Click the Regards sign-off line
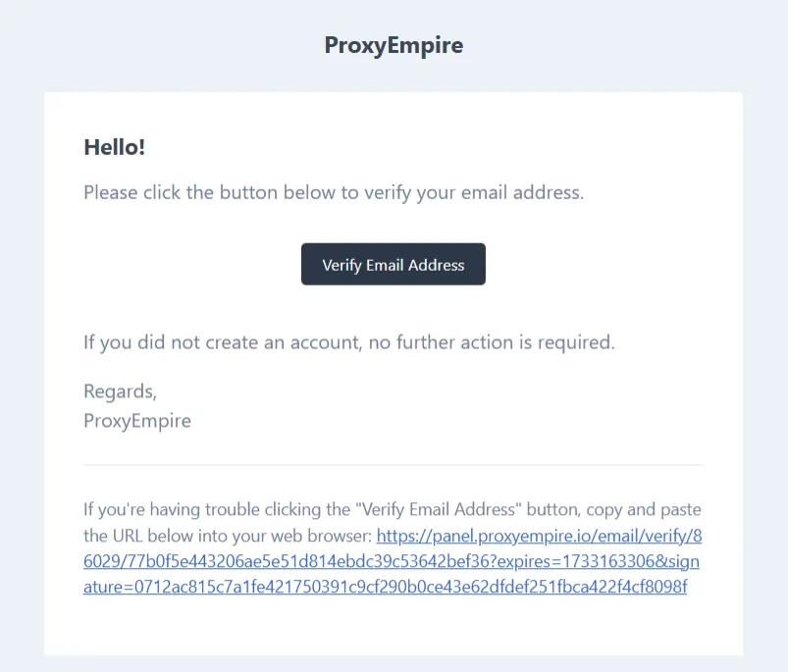 [119, 390]
